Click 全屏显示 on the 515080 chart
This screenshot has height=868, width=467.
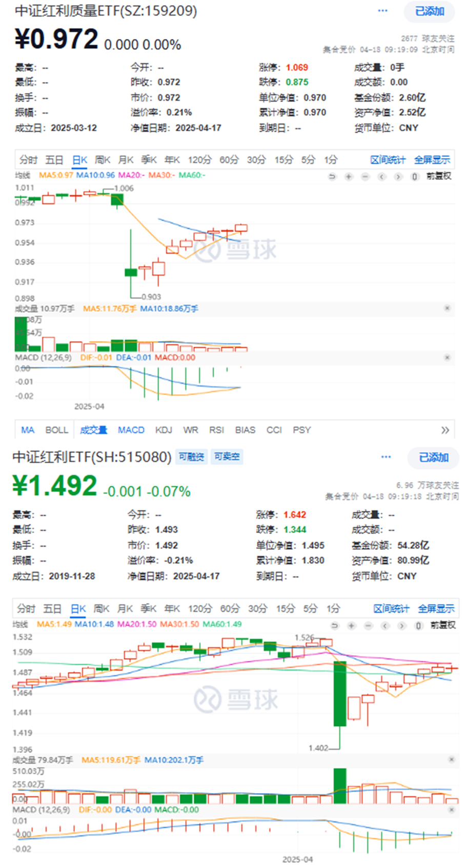pos(436,609)
